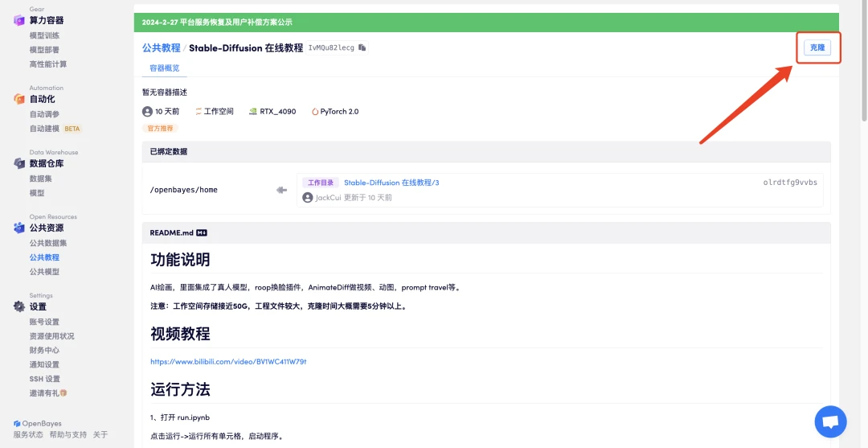
Task: Click the 算力容器 Gear icon
Action: 19,20
